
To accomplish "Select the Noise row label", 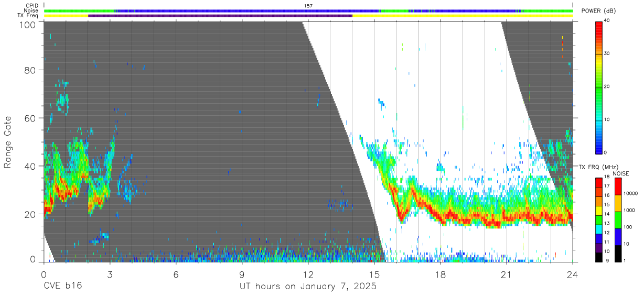I will tap(31, 10).
